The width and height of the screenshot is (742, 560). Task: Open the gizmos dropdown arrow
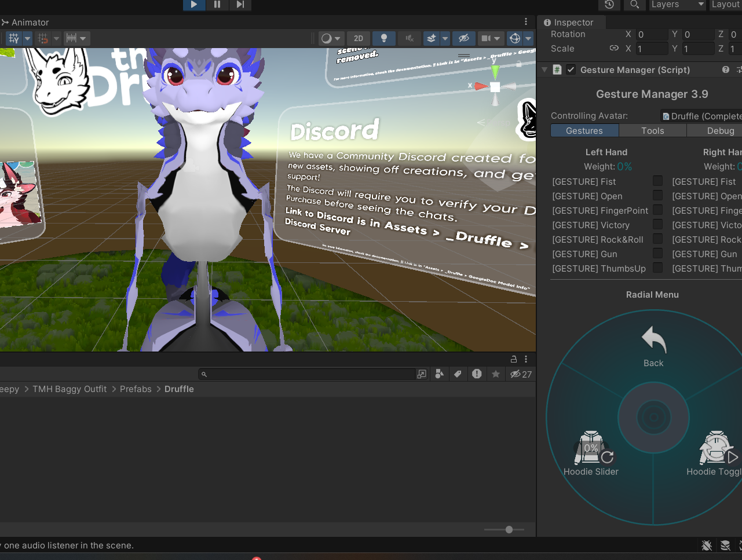(x=528, y=39)
